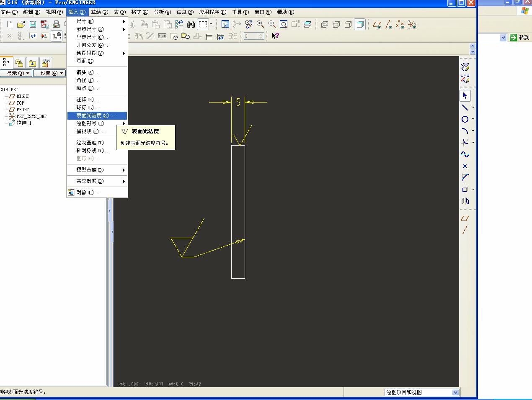Open the 文件 menu
532x400 pixels.
[x=9, y=12]
